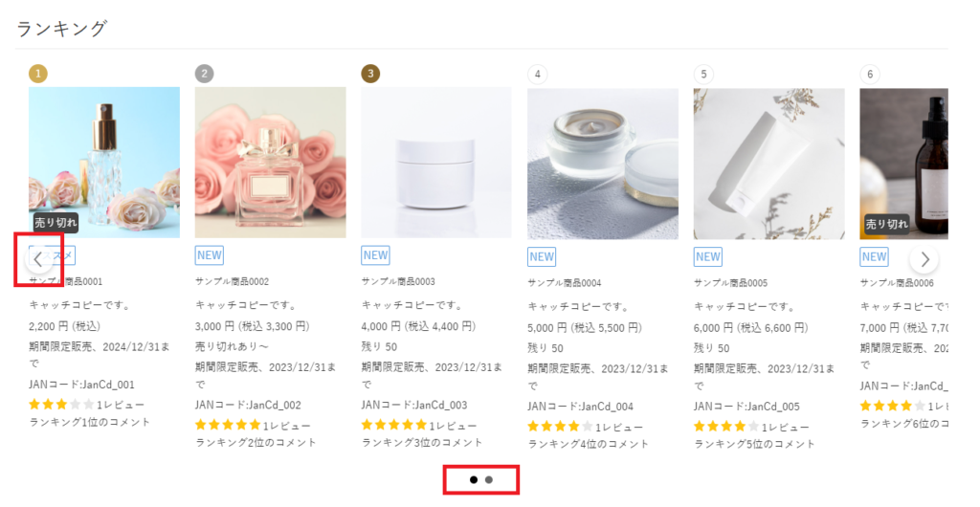Select the second carousel pagination dot
This screenshot has width=980, height=507.
tap(489, 479)
